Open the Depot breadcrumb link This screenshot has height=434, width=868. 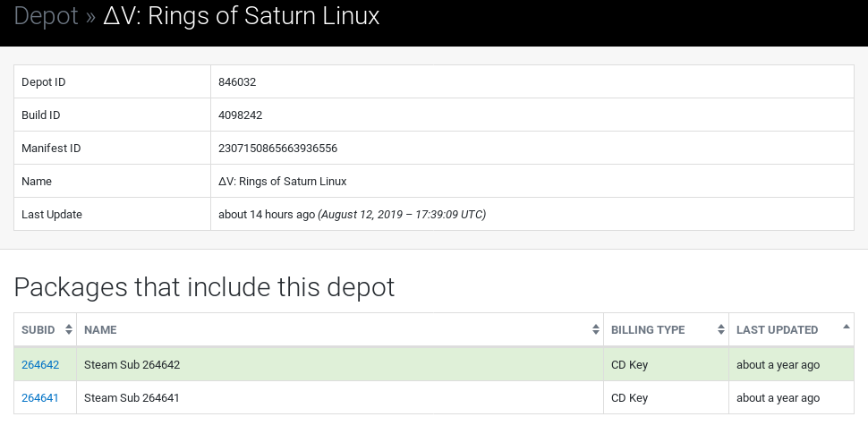(x=46, y=15)
